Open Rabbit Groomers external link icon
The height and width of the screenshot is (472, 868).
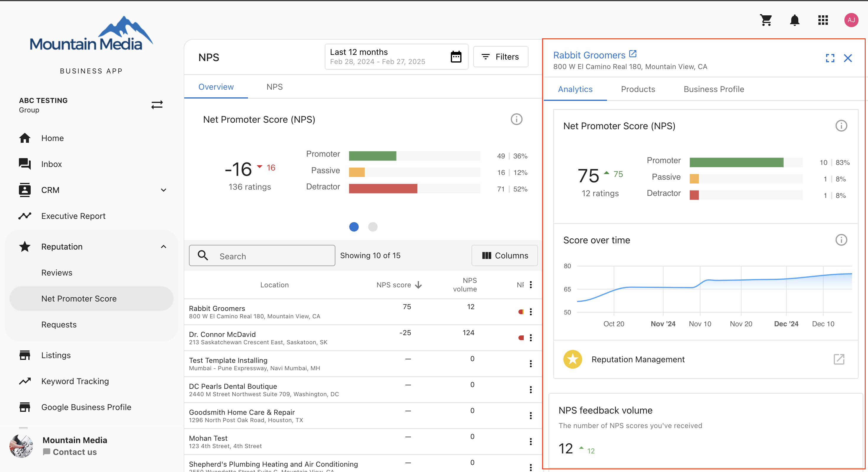tap(633, 54)
